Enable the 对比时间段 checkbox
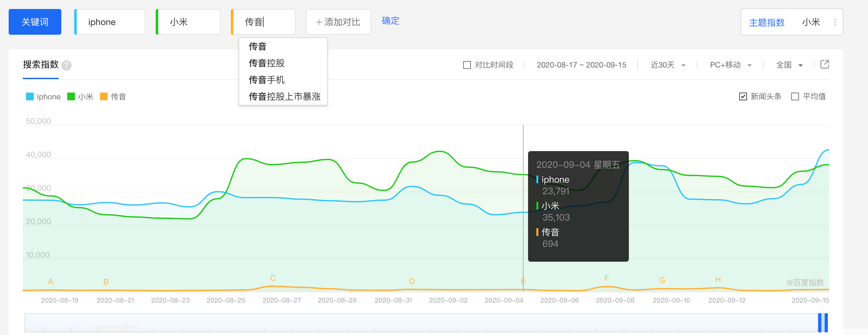This screenshot has width=868, height=335. (467, 65)
